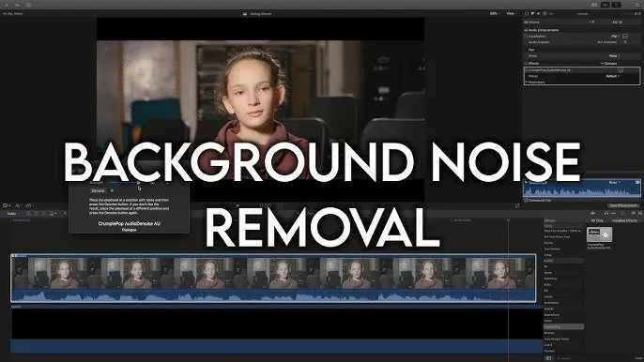The image size is (644, 362).
Task: Open the audio role dropdown on waveform
Action: (614, 182)
